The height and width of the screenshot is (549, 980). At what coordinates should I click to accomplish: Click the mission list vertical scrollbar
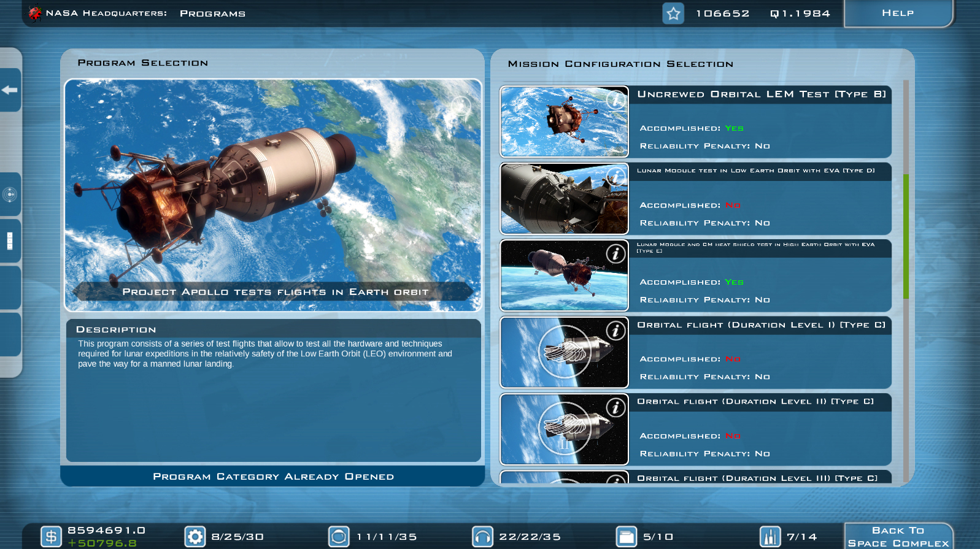(x=906, y=236)
